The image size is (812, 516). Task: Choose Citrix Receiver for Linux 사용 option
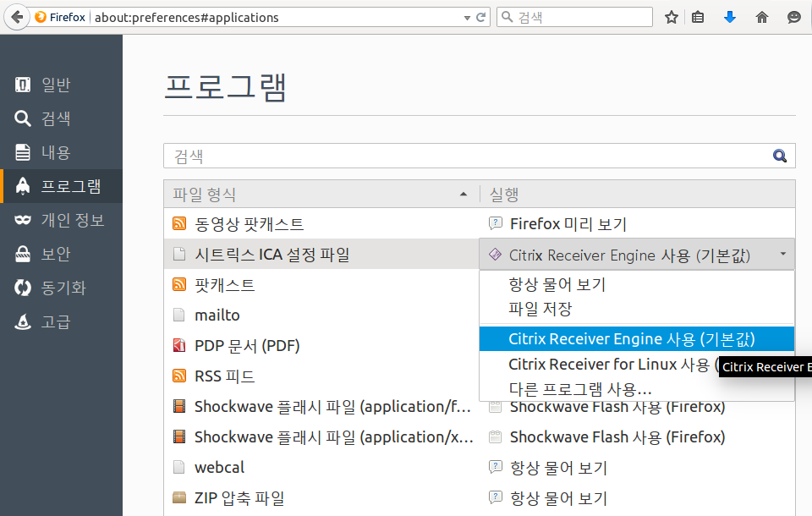pyautogui.click(x=594, y=365)
